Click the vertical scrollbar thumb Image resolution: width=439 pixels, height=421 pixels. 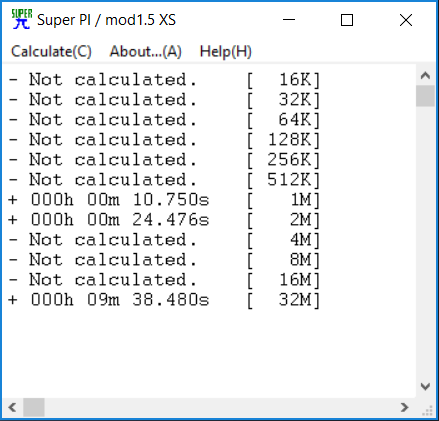click(425, 96)
